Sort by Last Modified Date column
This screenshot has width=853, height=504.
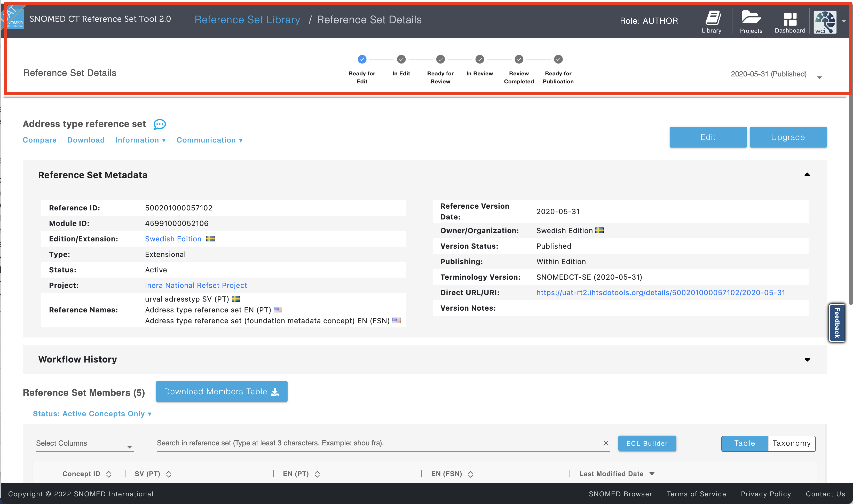(x=652, y=474)
